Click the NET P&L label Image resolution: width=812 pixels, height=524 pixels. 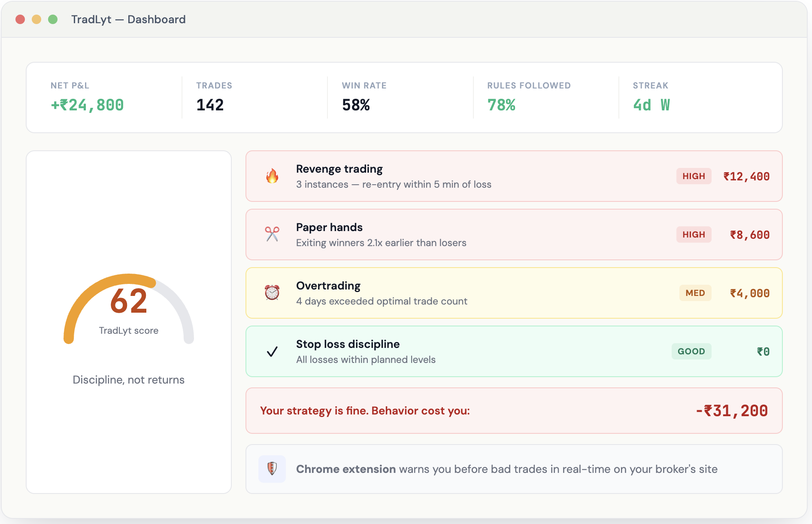(x=70, y=85)
